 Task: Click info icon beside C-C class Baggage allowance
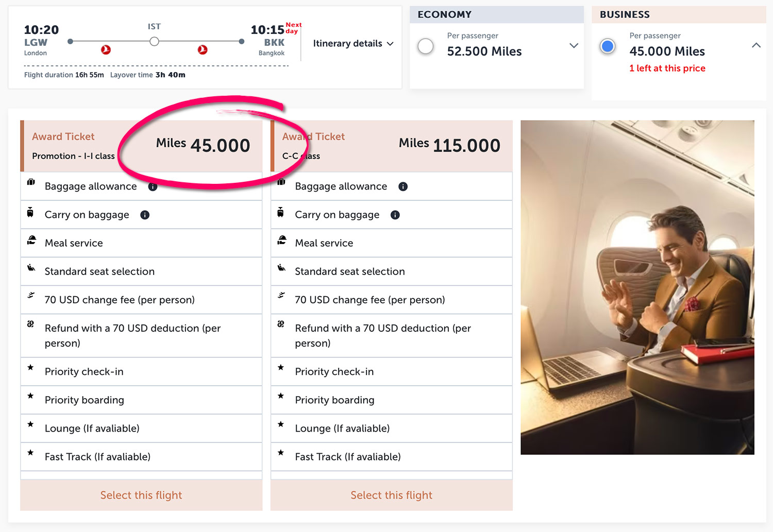tap(403, 186)
